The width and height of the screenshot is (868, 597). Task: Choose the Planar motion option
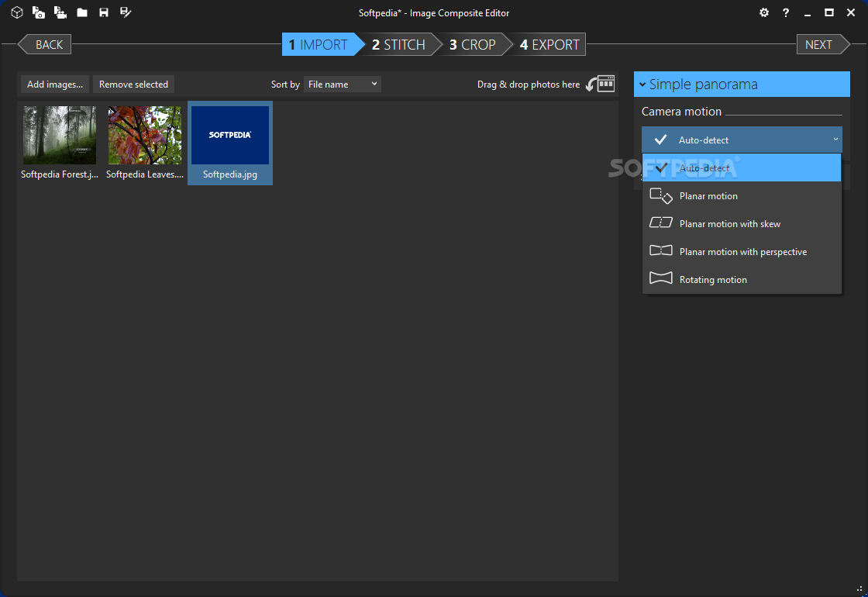(742, 195)
